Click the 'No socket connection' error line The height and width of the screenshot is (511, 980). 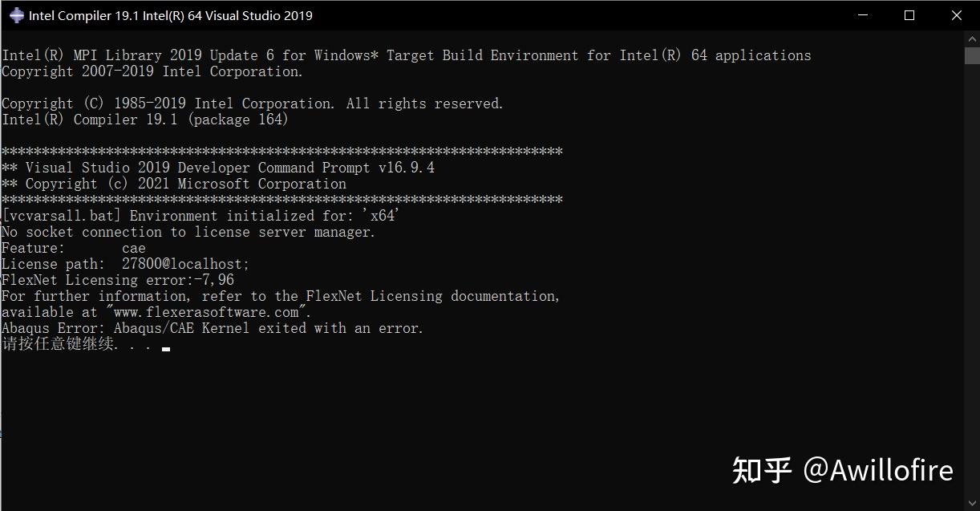[x=188, y=232]
